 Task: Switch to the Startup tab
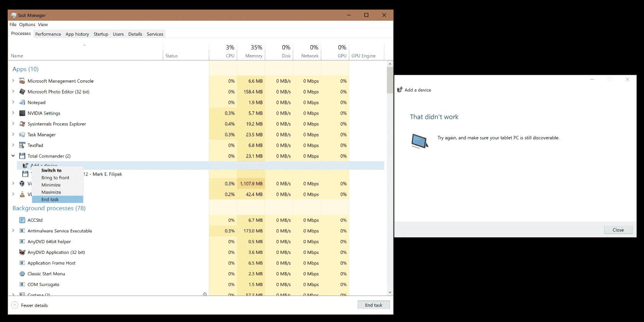point(101,34)
